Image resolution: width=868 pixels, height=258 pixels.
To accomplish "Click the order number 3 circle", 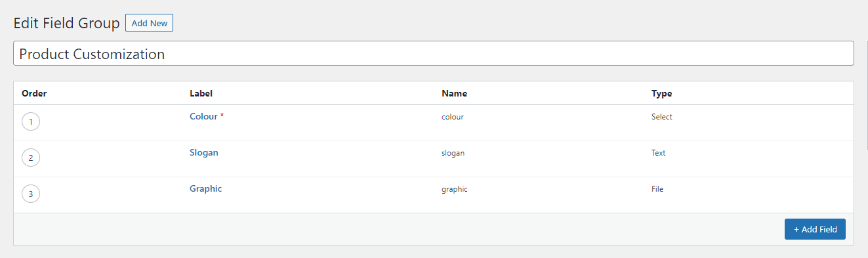I will coord(31,194).
